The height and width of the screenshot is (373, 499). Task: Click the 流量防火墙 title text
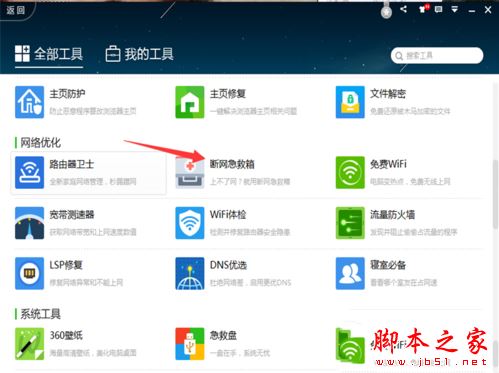tap(392, 215)
